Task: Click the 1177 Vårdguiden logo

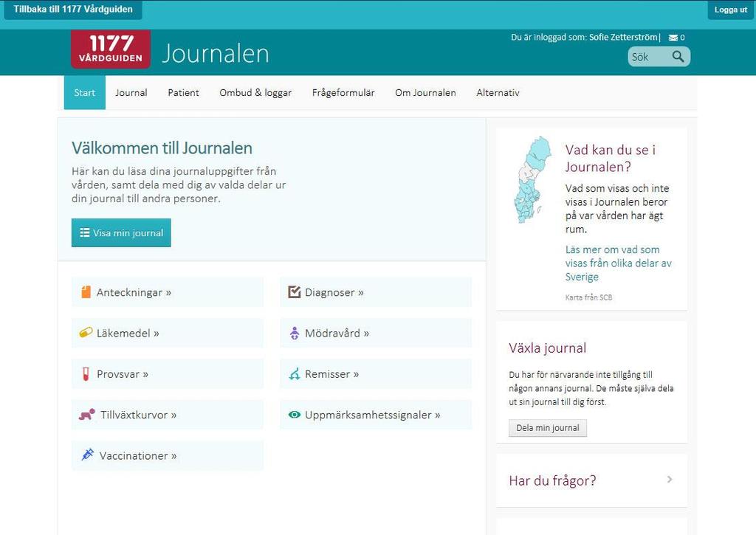Action: point(111,49)
